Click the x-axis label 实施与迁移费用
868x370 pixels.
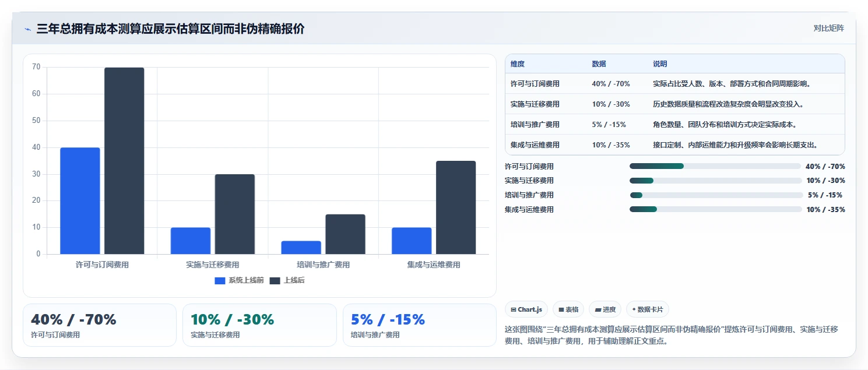tap(213, 265)
